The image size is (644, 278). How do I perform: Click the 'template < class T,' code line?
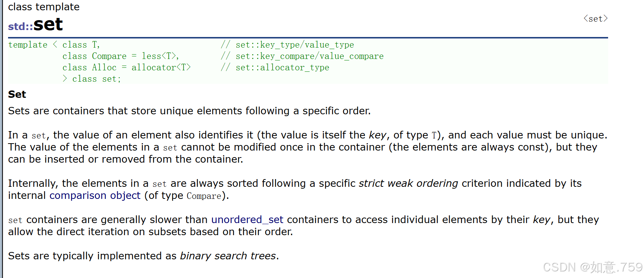pos(54,45)
